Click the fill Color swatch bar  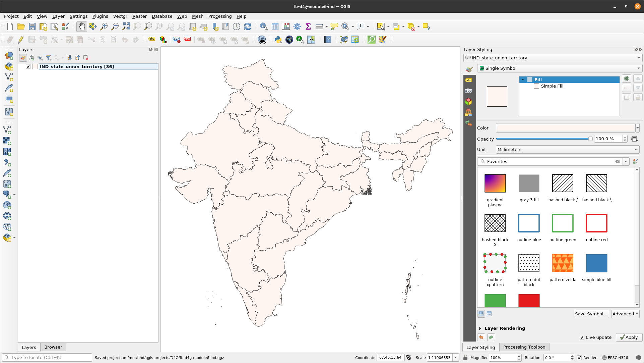(x=565, y=128)
